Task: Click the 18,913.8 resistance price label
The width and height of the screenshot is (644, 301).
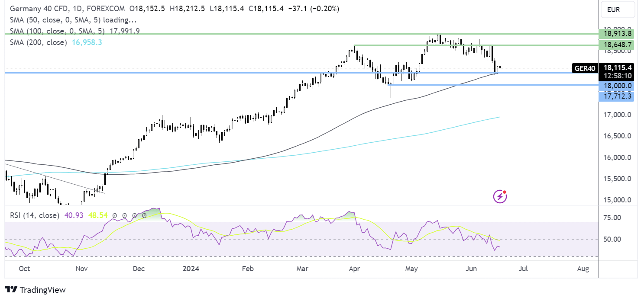Action: click(616, 34)
